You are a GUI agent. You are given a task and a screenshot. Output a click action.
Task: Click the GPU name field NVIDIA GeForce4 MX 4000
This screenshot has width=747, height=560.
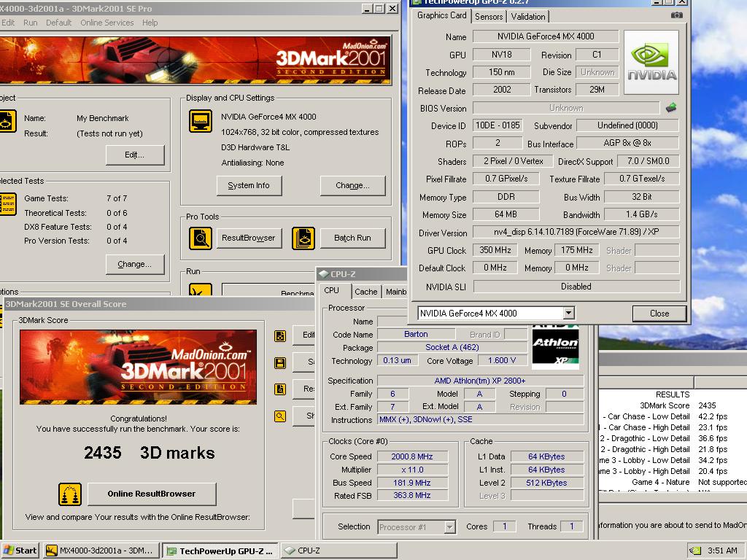click(x=546, y=36)
